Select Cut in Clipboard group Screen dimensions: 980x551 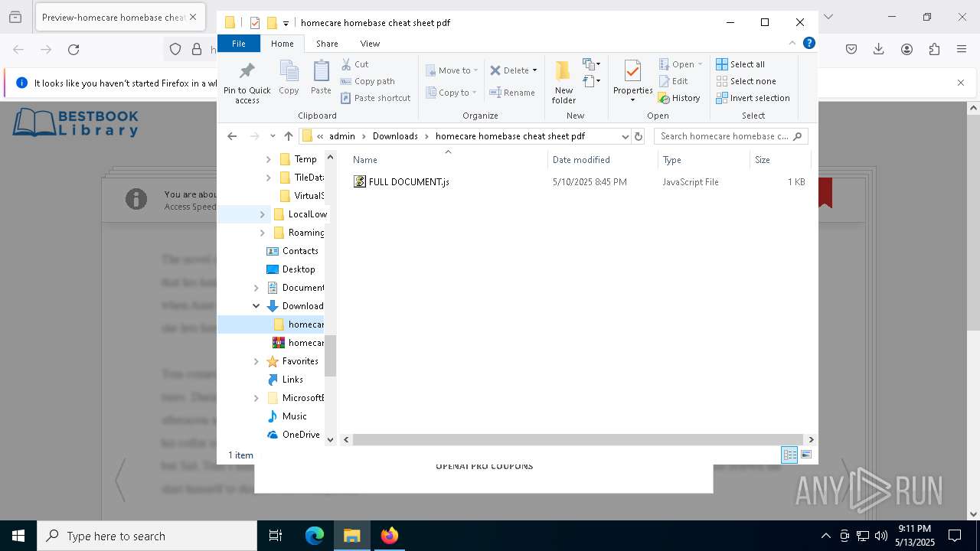coord(354,64)
